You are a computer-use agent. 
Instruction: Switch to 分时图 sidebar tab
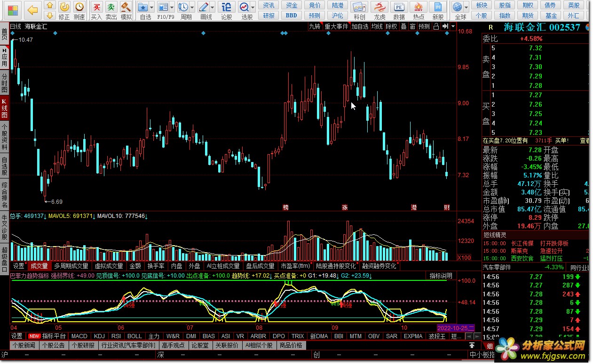pos(4,83)
